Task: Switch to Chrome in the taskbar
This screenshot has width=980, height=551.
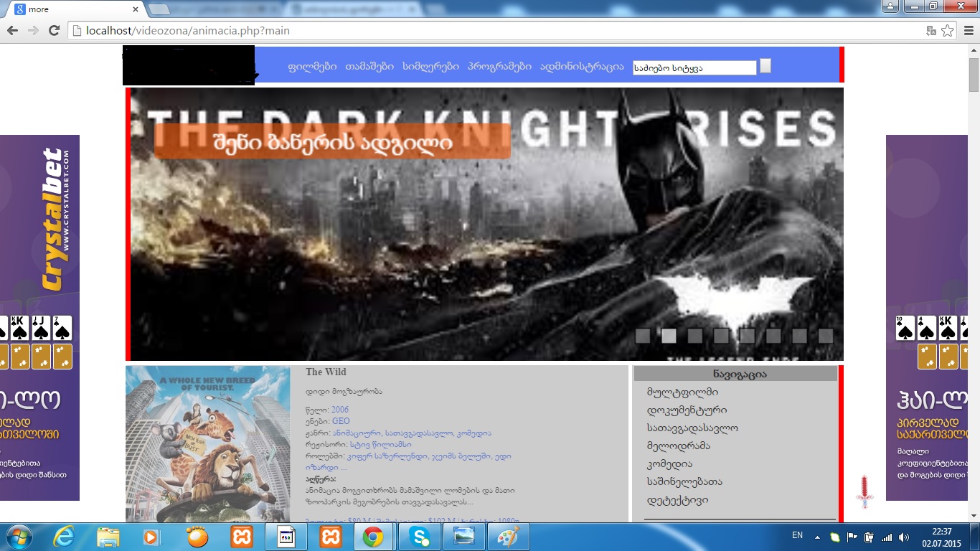Action: pyautogui.click(x=372, y=537)
